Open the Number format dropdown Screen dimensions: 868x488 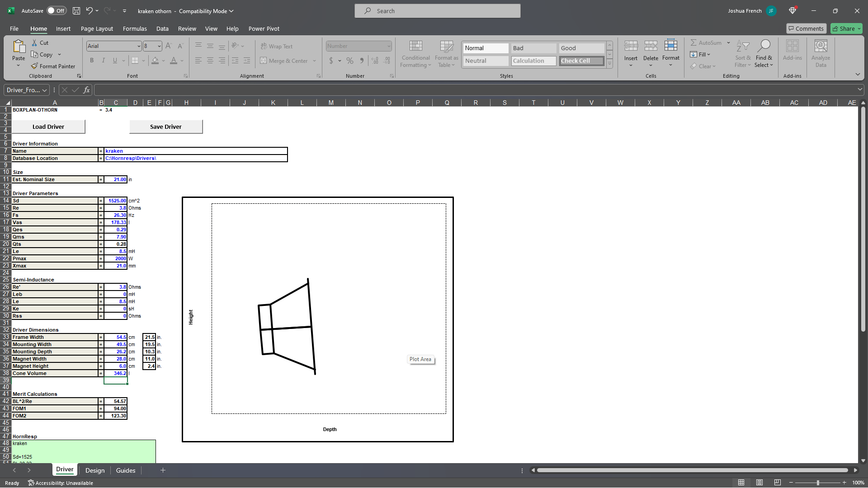pos(389,46)
